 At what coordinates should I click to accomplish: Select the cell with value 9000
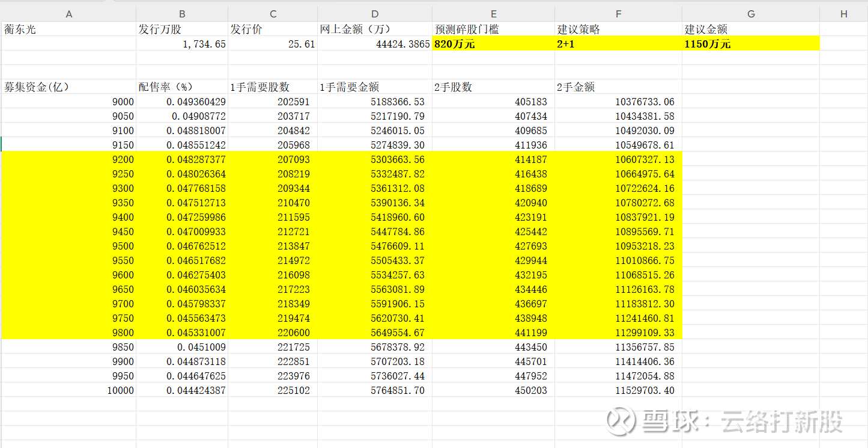click(68, 102)
